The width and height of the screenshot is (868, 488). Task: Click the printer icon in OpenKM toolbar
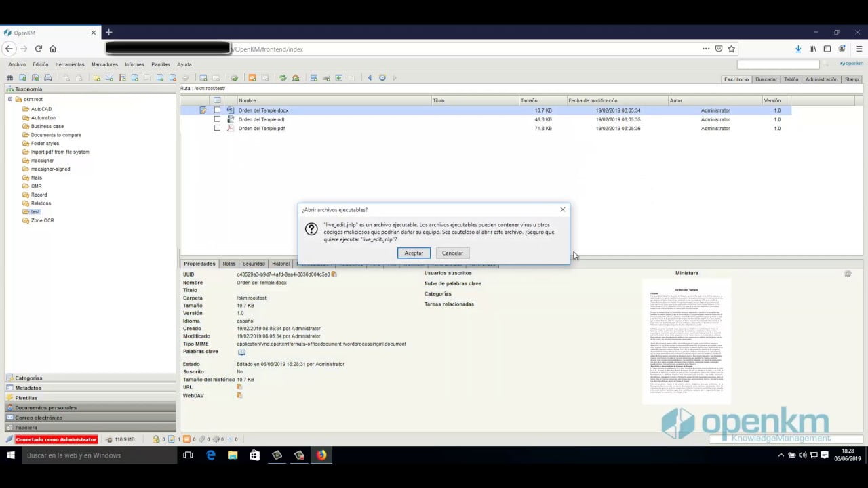coord(46,78)
